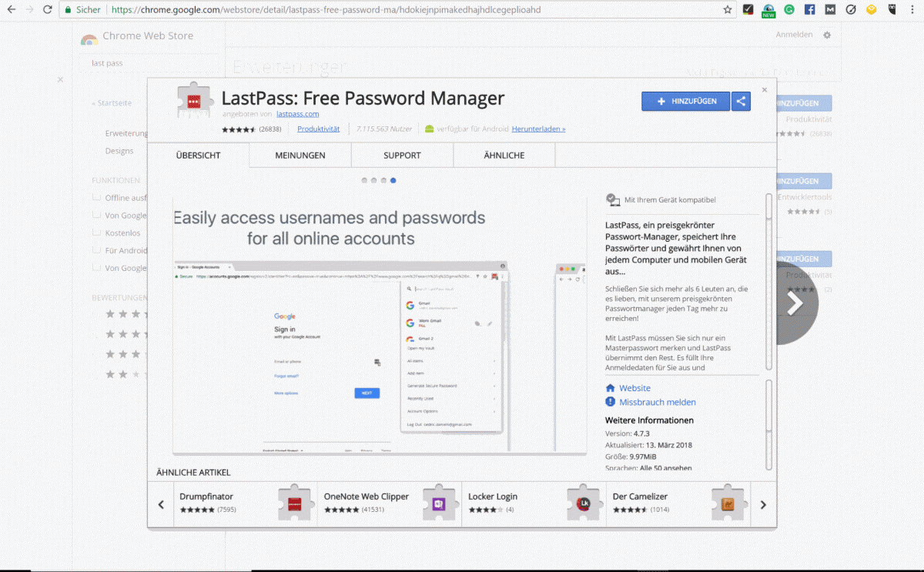Select the first screenshot carousel dot
The width and height of the screenshot is (924, 572).
365,180
